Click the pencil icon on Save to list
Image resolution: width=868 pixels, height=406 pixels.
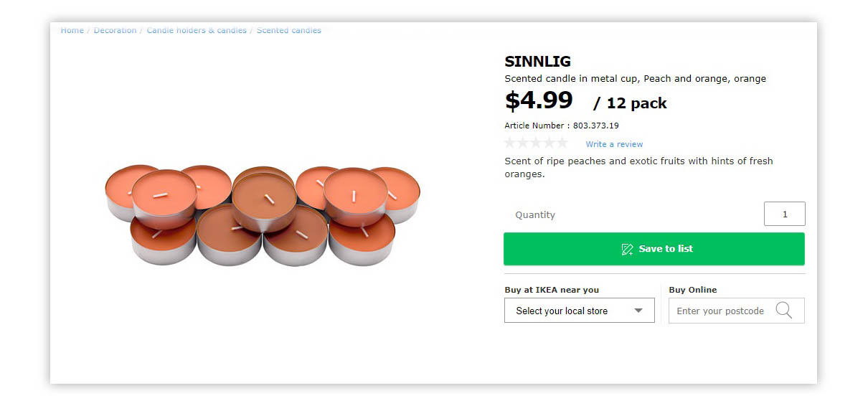tap(627, 249)
